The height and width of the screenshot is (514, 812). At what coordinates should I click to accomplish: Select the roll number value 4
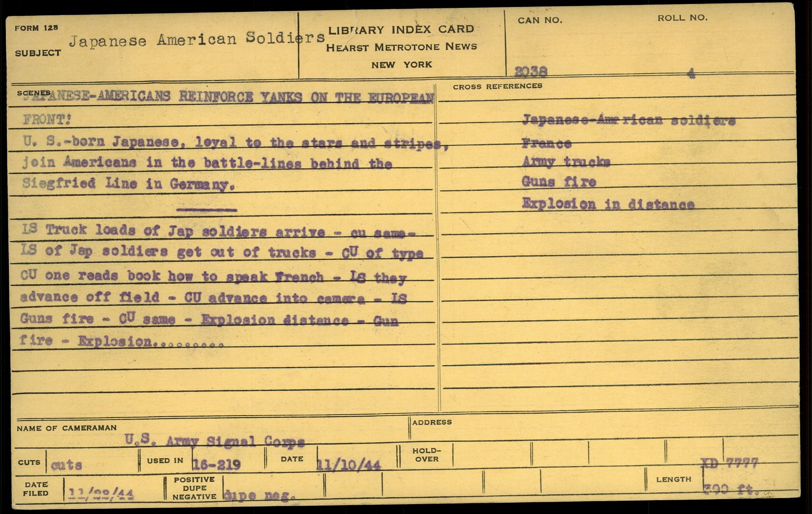tap(691, 74)
